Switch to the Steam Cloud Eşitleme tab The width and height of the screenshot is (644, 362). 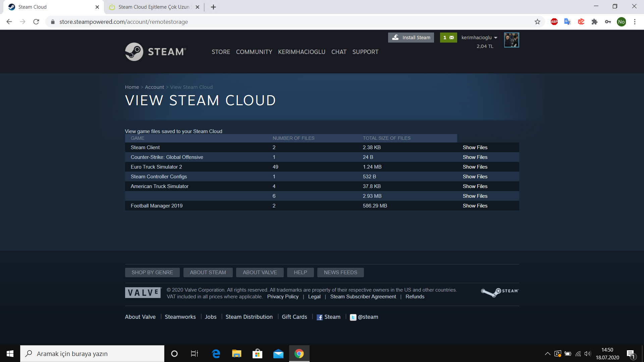click(x=154, y=7)
